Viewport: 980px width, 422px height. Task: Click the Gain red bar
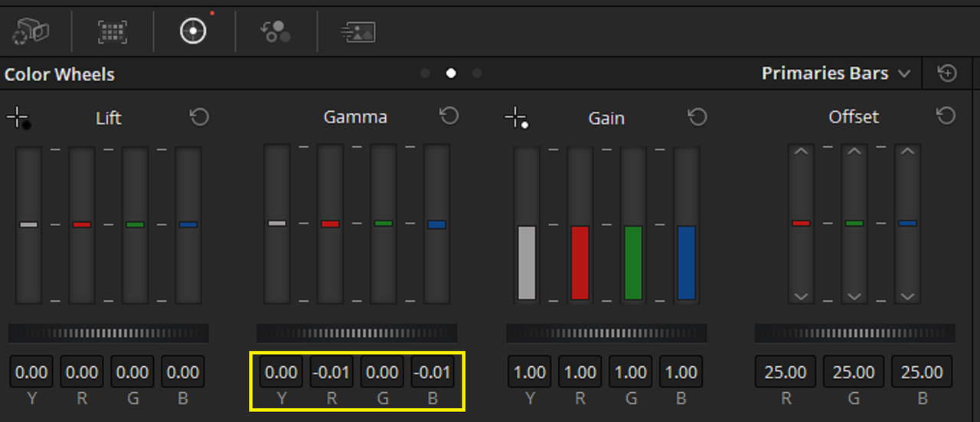580,225
